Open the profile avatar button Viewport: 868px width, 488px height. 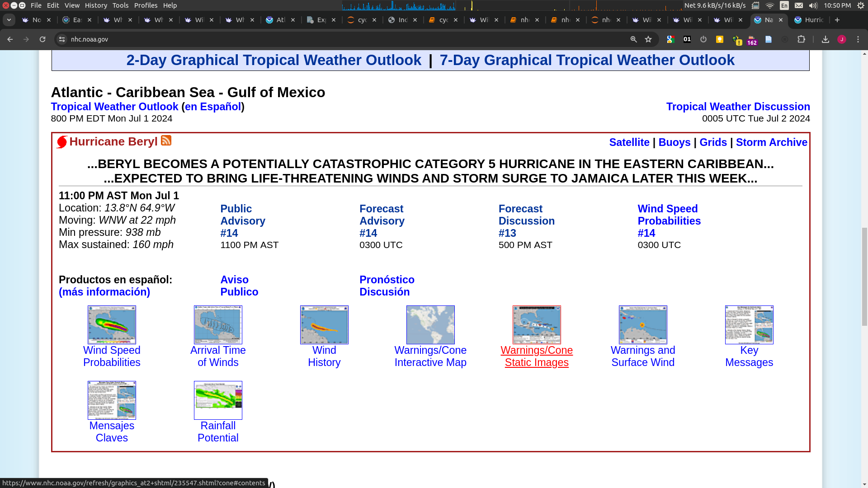pos(842,39)
